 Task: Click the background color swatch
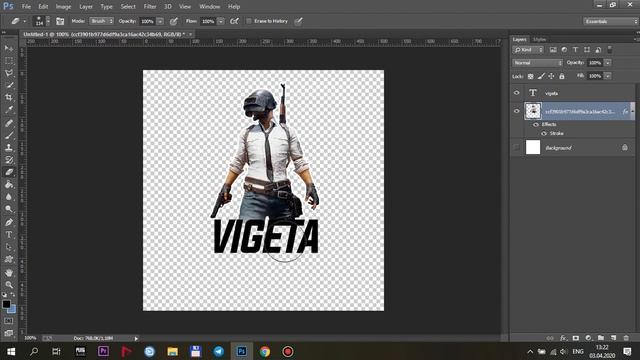tap(12, 310)
